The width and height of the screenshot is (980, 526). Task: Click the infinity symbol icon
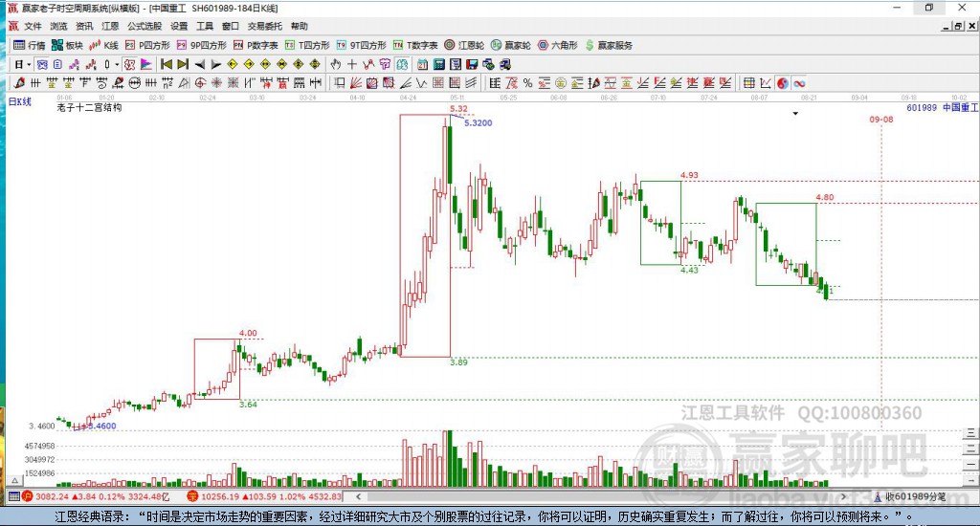799,83
